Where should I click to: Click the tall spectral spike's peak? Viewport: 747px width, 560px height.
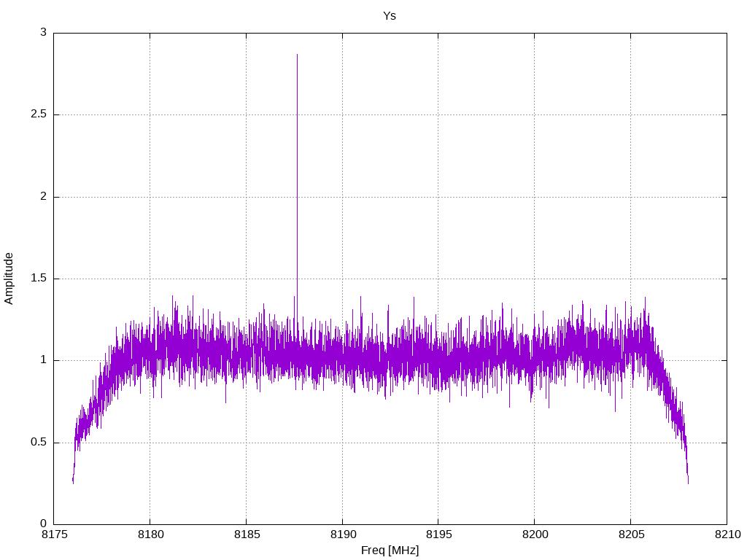pyautogui.click(x=298, y=55)
